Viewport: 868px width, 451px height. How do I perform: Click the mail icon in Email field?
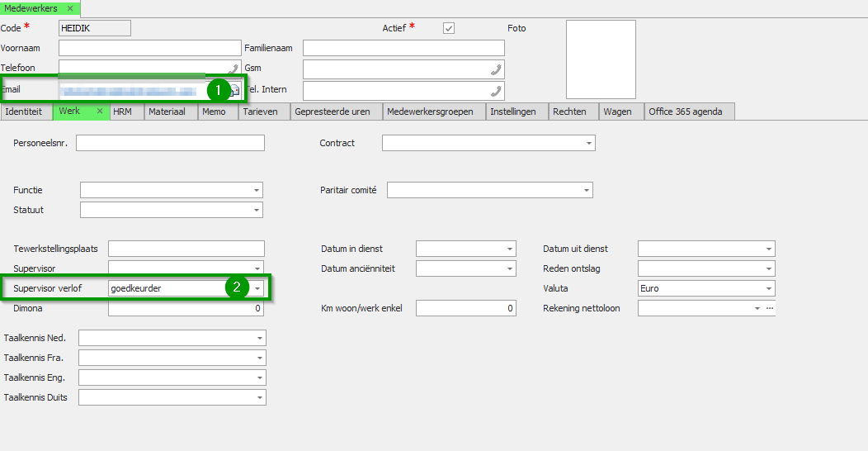click(x=235, y=90)
